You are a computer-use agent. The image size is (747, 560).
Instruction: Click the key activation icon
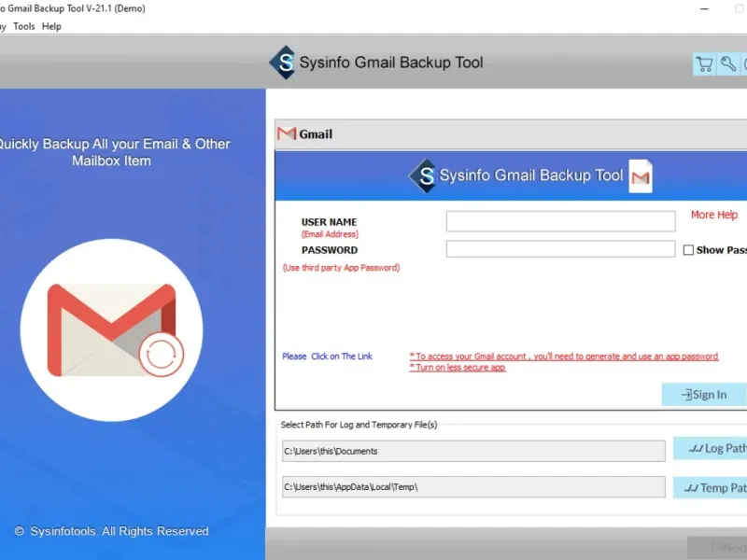pyautogui.click(x=728, y=64)
